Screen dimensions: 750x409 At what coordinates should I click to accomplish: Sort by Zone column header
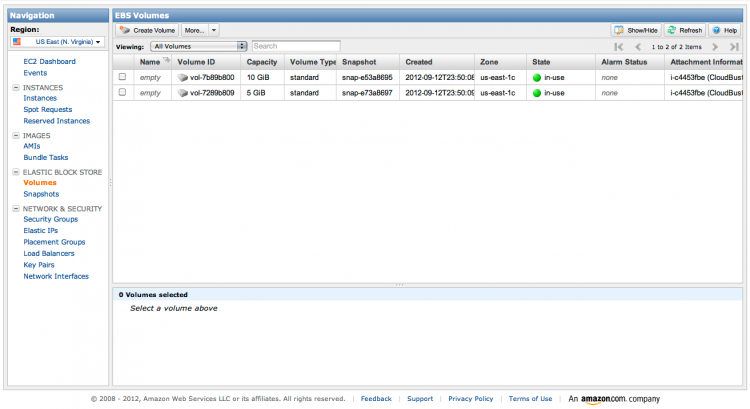[489, 62]
